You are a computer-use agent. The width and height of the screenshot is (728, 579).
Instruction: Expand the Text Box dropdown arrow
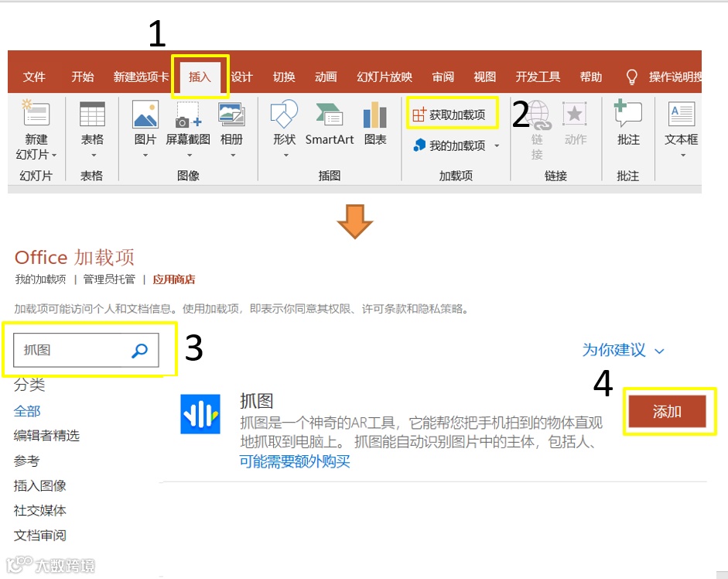coord(683,156)
